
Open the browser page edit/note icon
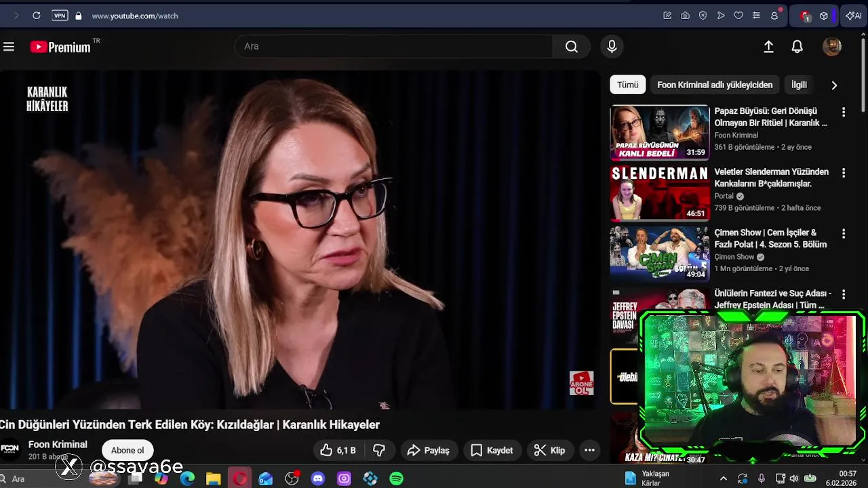(x=667, y=16)
